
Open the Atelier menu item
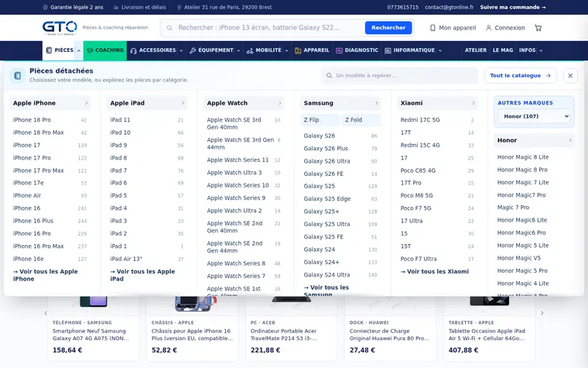(476, 50)
